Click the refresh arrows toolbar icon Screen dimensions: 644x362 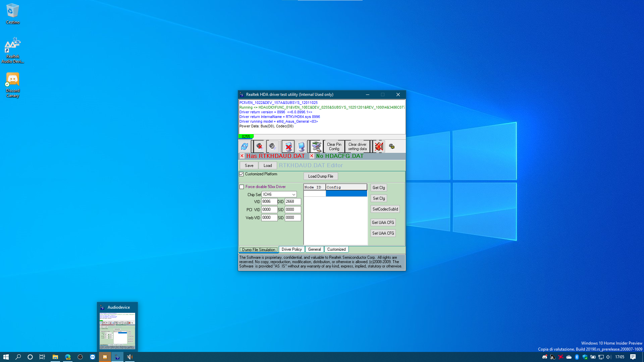coord(245,146)
